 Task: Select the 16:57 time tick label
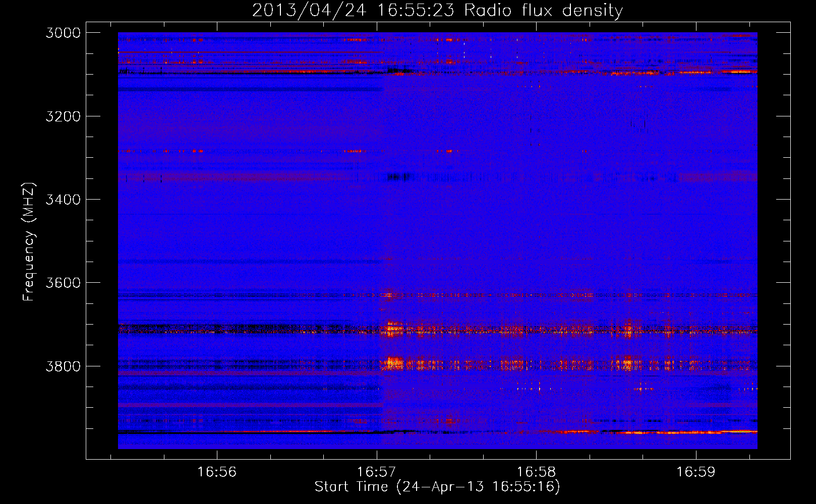point(376,472)
